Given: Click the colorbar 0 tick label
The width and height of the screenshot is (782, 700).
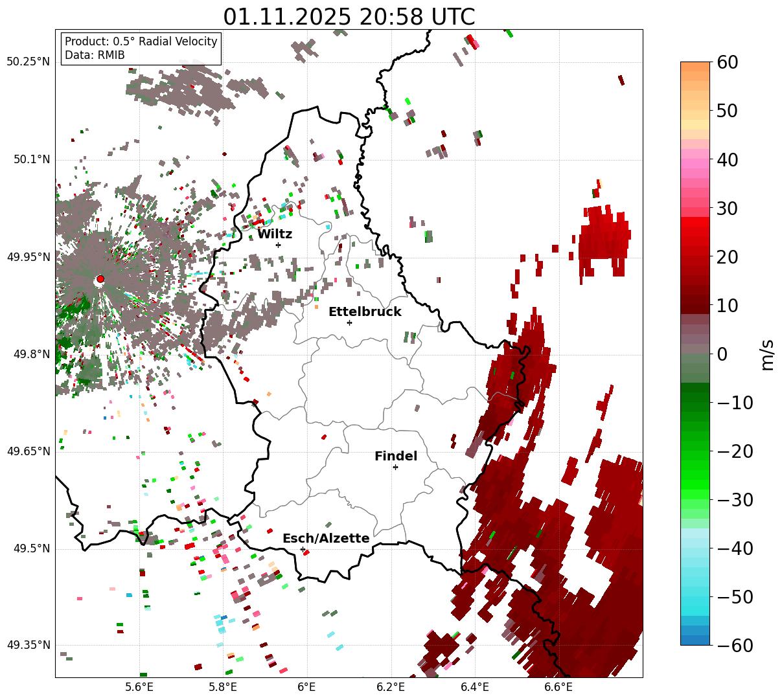Looking at the screenshot, I should click(x=721, y=354).
